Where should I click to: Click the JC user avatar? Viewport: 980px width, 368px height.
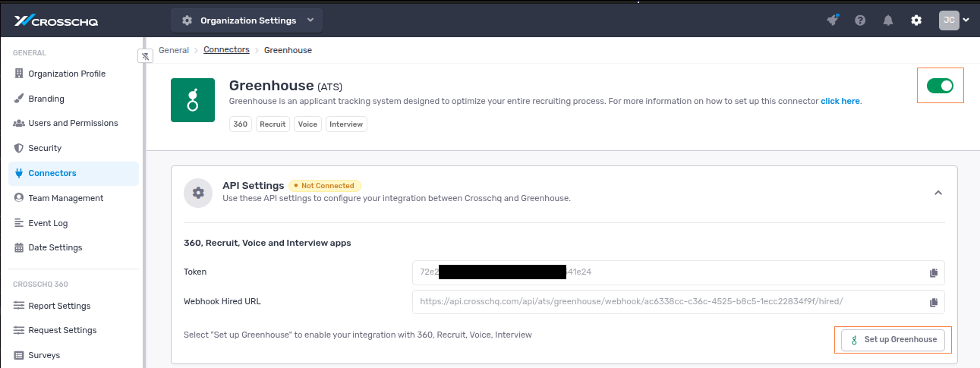[x=949, y=20]
